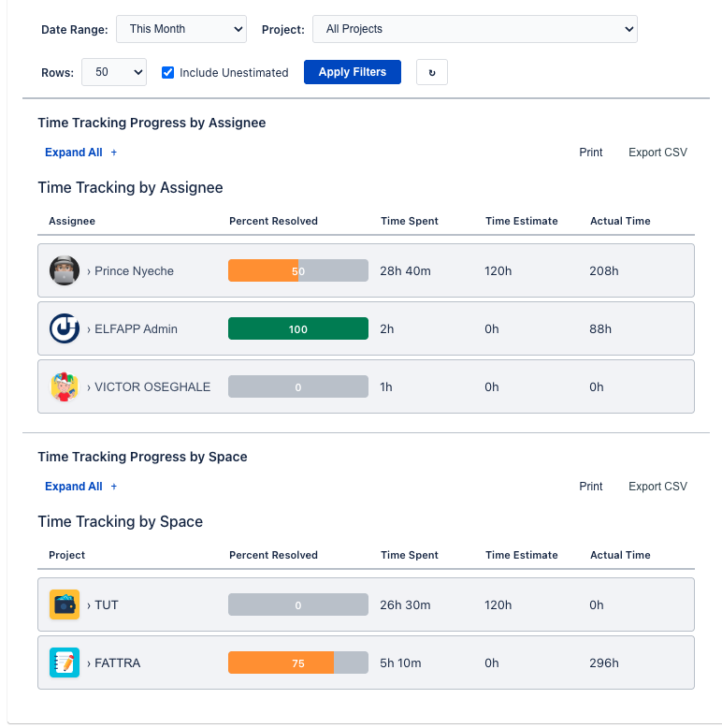Click the FATTRA 75 percent progress bar
The height and width of the screenshot is (728, 722).
click(298, 663)
